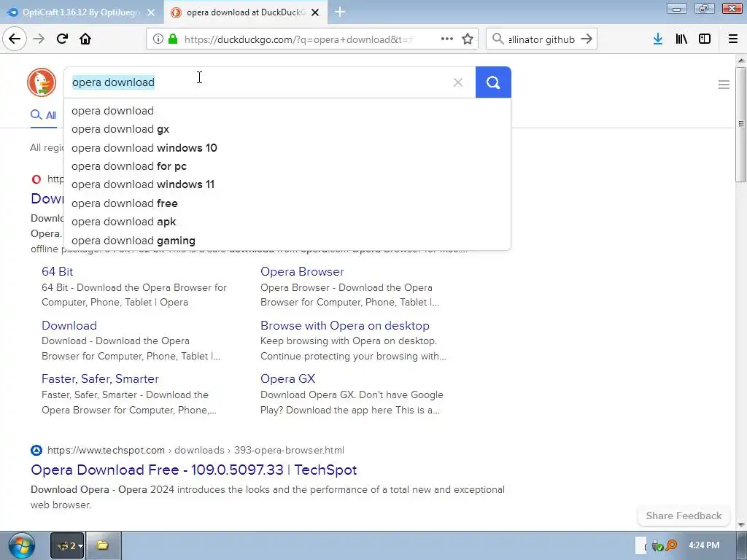Select the opera download DuckDuckGo tab
The image size is (747, 560).
click(x=246, y=12)
